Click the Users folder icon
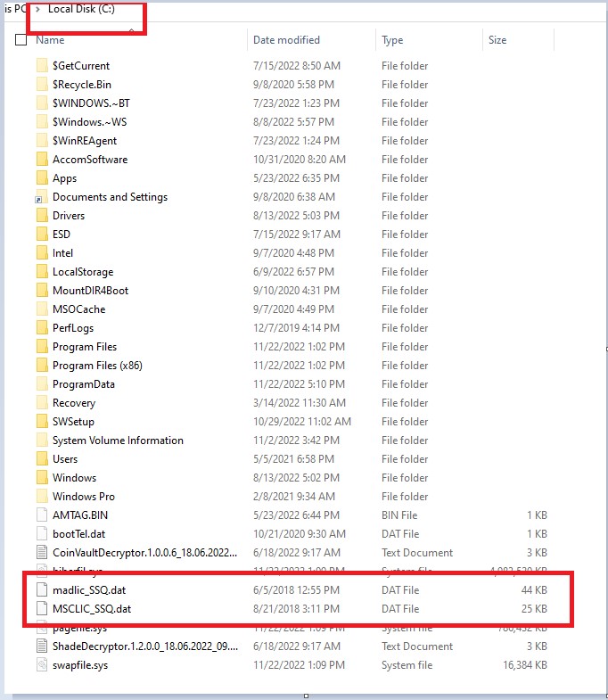Image resolution: width=608 pixels, height=700 pixels. pyautogui.click(x=41, y=459)
